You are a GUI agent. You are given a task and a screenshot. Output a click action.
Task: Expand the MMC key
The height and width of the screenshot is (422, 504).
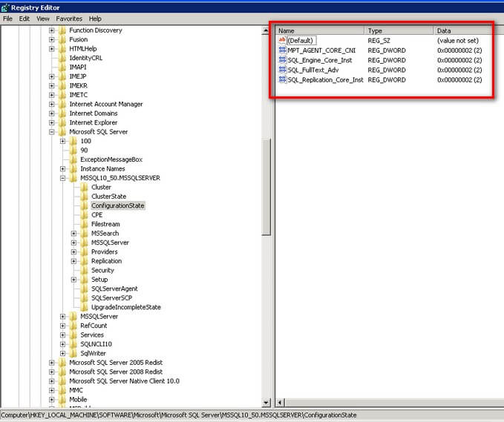pyautogui.click(x=52, y=391)
